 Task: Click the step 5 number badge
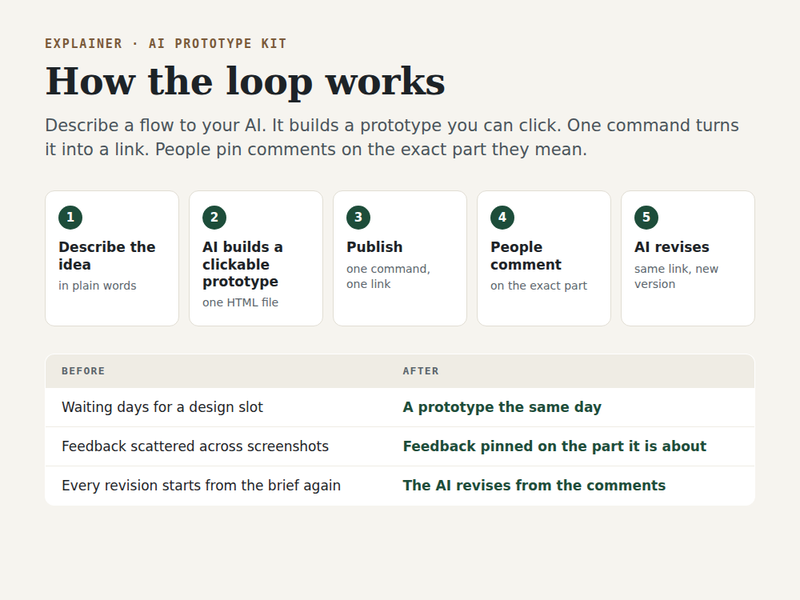pyautogui.click(x=646, y=217)
